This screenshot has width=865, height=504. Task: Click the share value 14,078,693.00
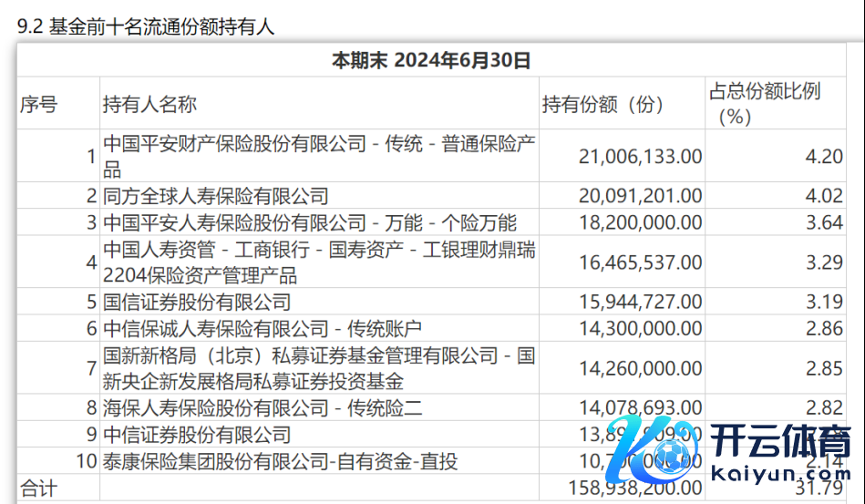[x=640, y=407]
